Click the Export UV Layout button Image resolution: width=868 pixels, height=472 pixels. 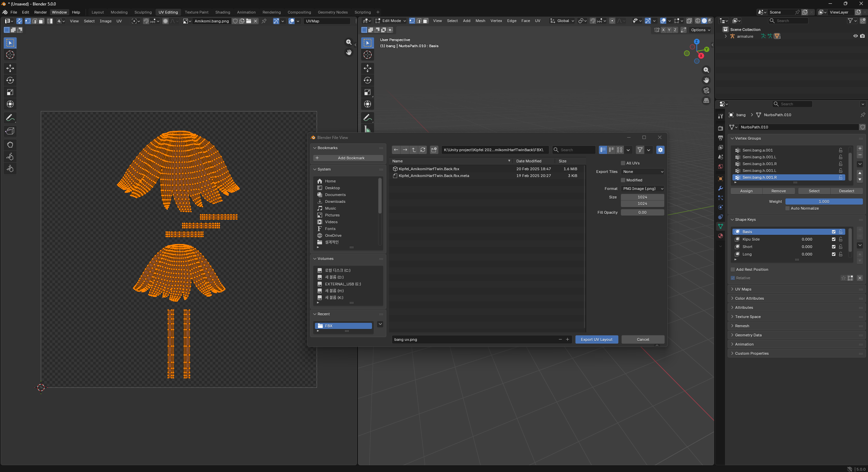[x=597, y=339]
